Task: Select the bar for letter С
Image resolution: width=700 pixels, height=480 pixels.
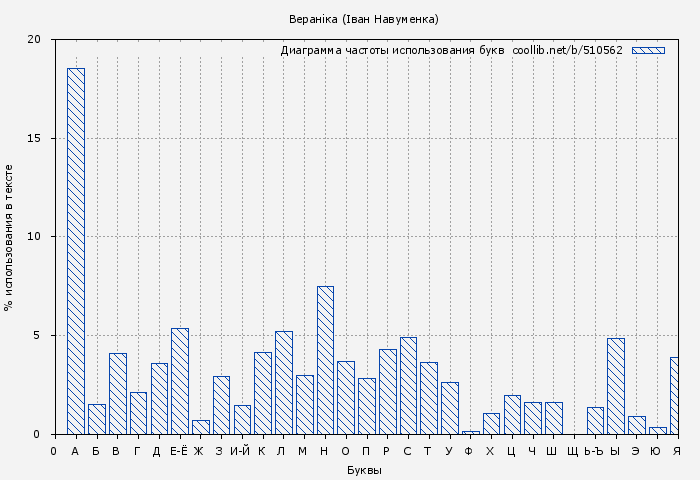Action: point(408,385)
